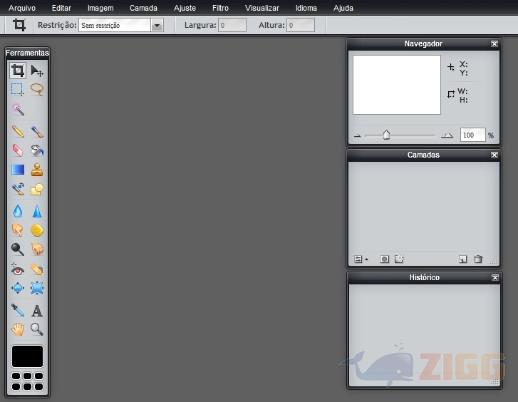Screen dimensions: 518x402
Task: Open the Restrição dropdown
Action: click(157, 25)
